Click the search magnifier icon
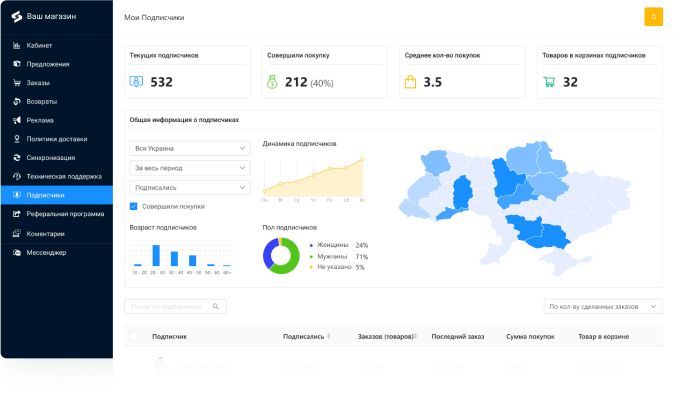This screenshot has height=398, width=675. click(x=216, y=306)
